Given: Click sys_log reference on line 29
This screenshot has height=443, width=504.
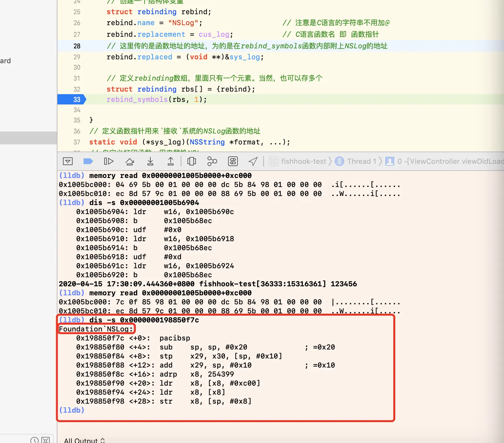Looking at the screenshot, I should 245,57.
